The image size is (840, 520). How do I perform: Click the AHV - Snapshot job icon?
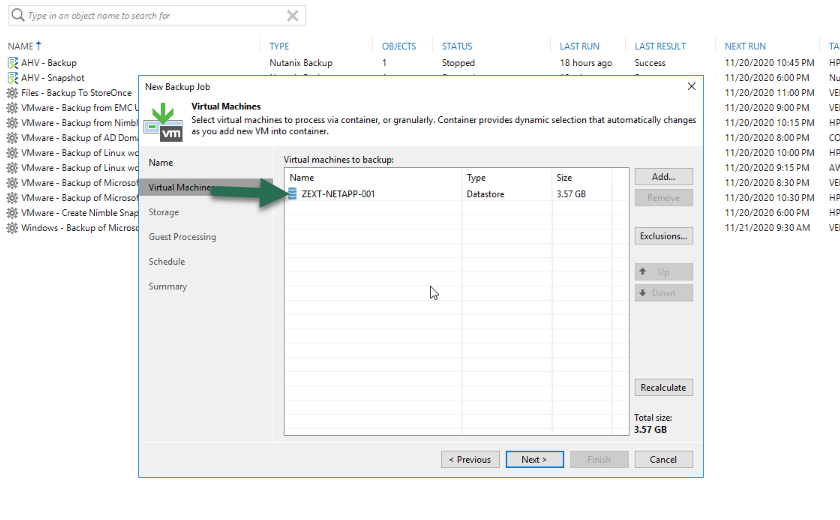click(12, 78)
